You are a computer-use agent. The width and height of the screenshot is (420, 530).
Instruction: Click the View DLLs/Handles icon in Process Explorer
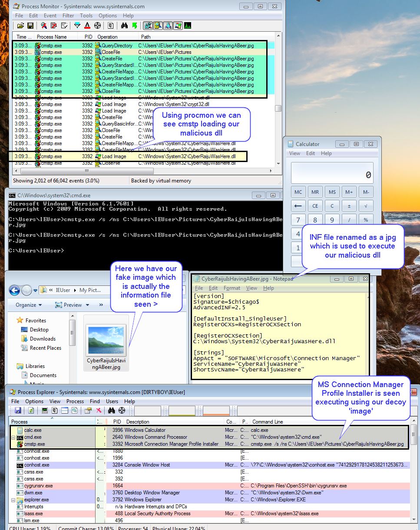(x=75, y=410)
